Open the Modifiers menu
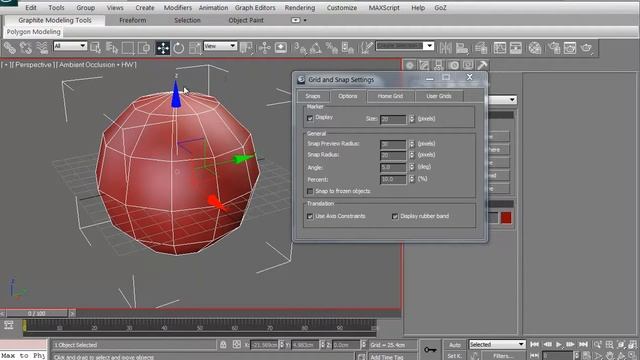 178,8
